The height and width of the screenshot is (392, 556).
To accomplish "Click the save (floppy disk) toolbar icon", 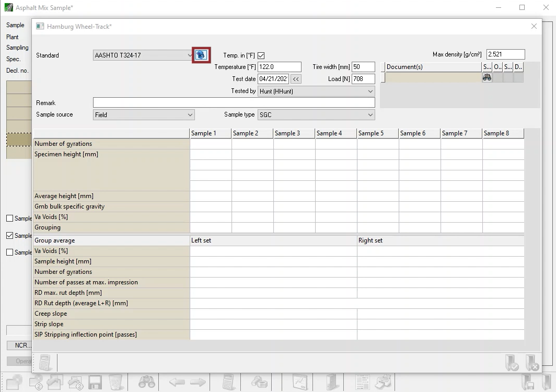I will (95, 383).
